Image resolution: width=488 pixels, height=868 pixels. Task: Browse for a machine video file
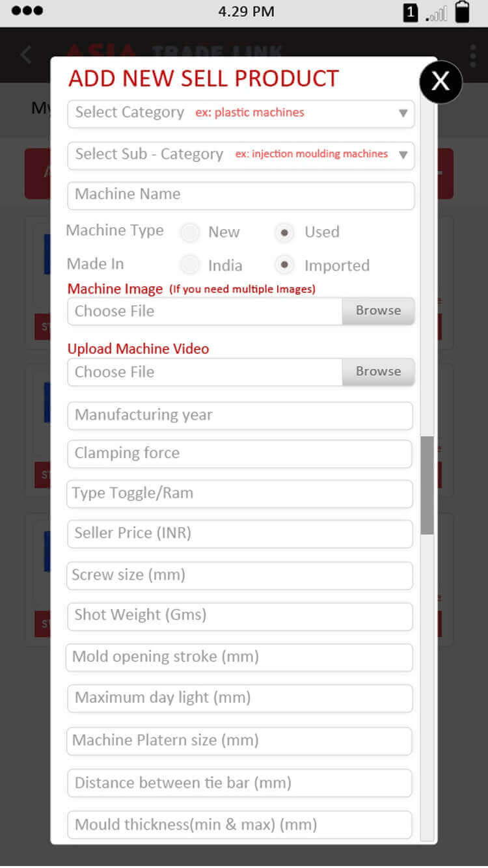pos(378,372)
